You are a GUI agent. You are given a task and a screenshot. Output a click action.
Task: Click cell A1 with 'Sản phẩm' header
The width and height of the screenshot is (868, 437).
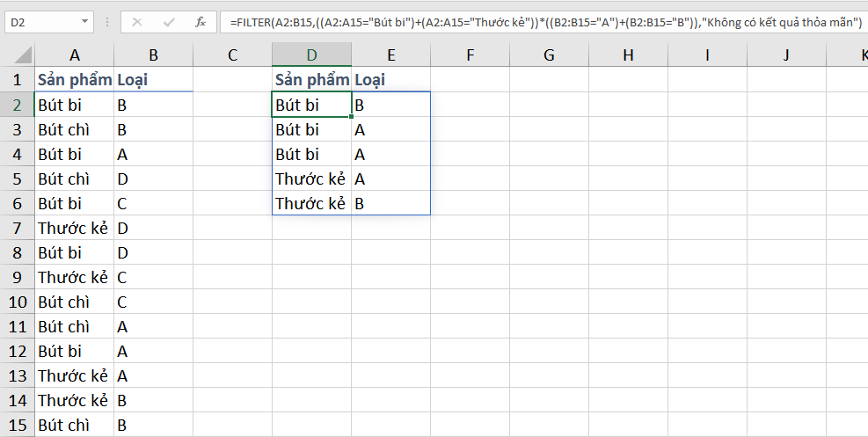point(74,80)
